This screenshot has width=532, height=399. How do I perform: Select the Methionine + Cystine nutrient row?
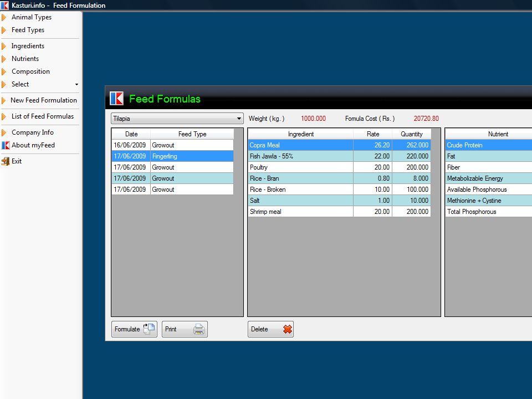click(x=489, y=201)
